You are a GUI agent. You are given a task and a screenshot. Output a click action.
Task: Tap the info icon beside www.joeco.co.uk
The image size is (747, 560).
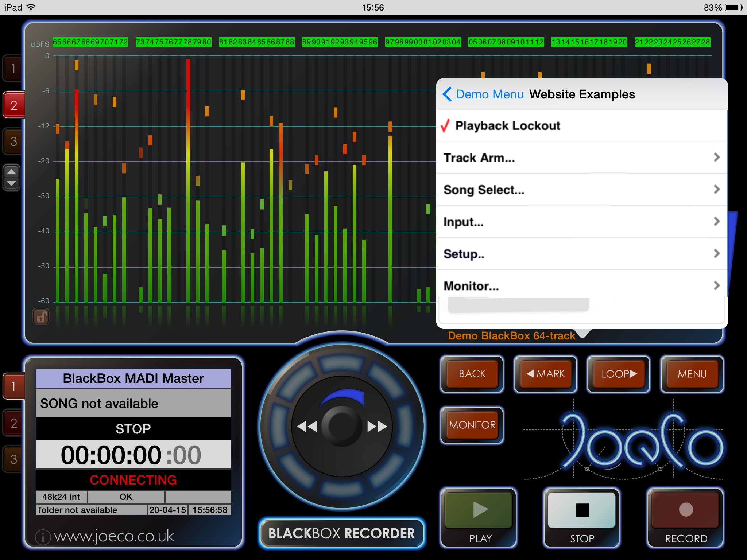(x=43, y=537)
